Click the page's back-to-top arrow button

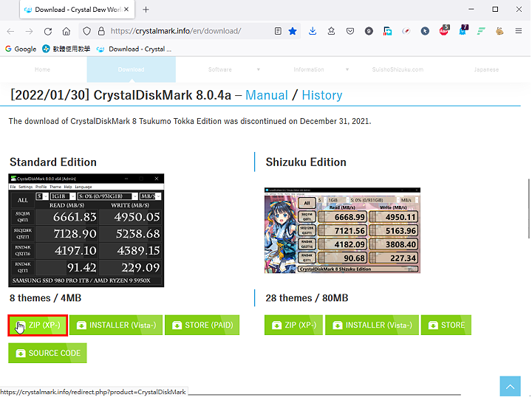coord(510,386)
